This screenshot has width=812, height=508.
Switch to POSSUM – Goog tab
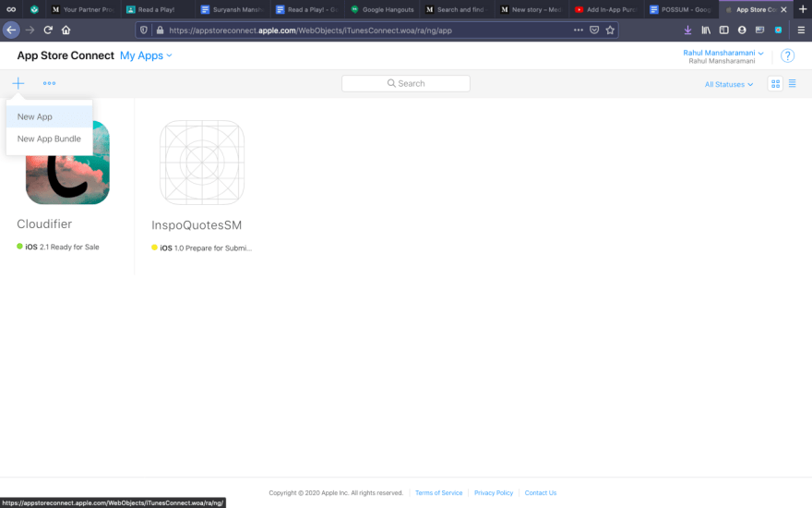pyautogui.click(x=682, y=9)
